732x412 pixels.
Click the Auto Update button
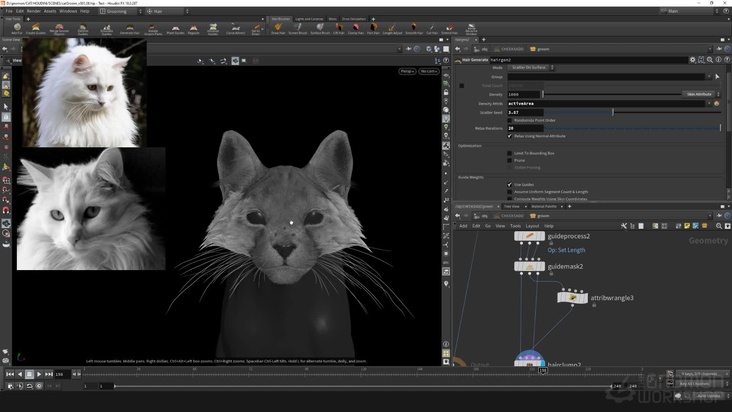pyautogui.click(x=706, y=395)
